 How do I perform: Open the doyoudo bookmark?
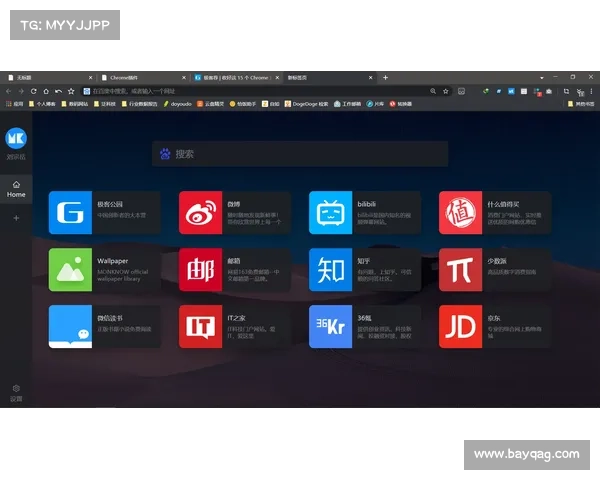click(178, 104)
